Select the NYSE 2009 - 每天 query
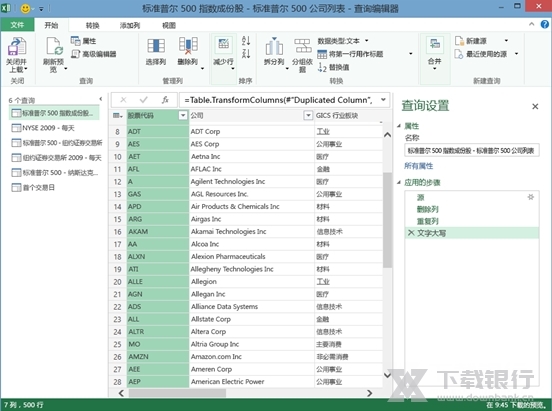The width and height of the screenshot is (552, 411). click(x=55, y=128)
